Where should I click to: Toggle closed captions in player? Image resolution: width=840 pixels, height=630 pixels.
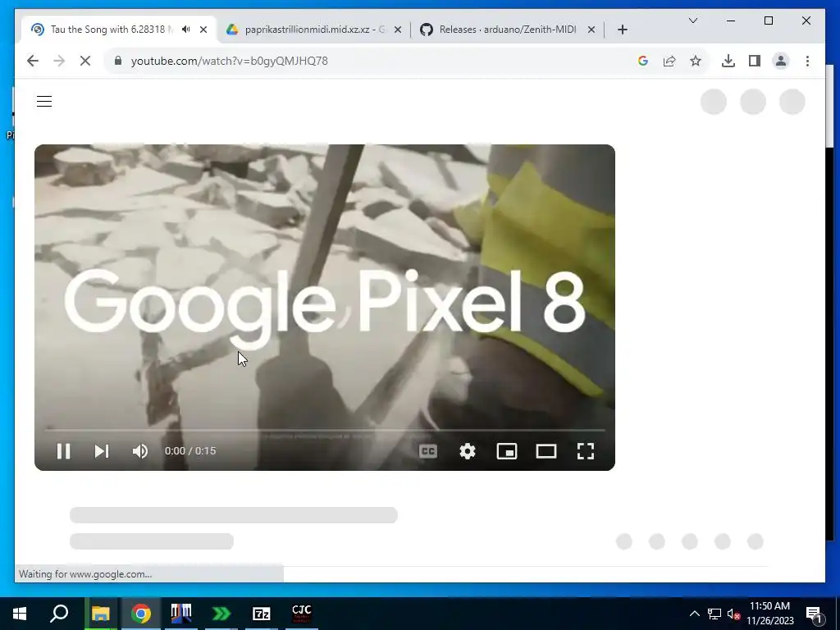427,451
